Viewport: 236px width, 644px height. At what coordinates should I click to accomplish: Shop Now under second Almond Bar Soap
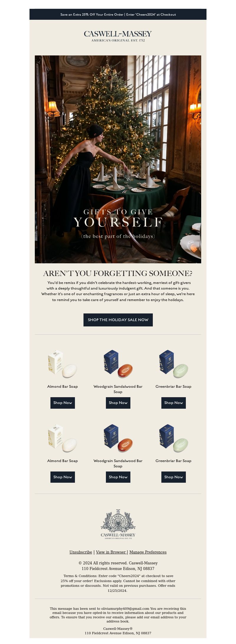[63, 477]
